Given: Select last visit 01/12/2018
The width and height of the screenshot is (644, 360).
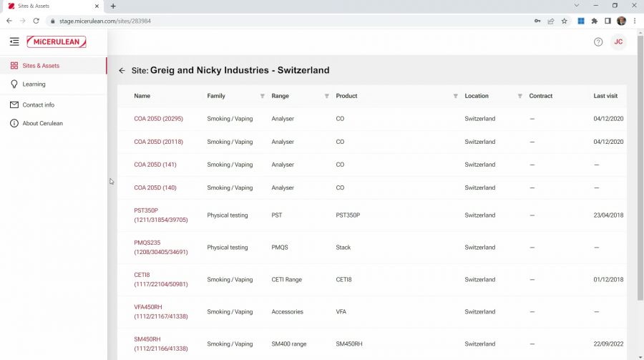Looking at the screenshot, I should point(608,279).
